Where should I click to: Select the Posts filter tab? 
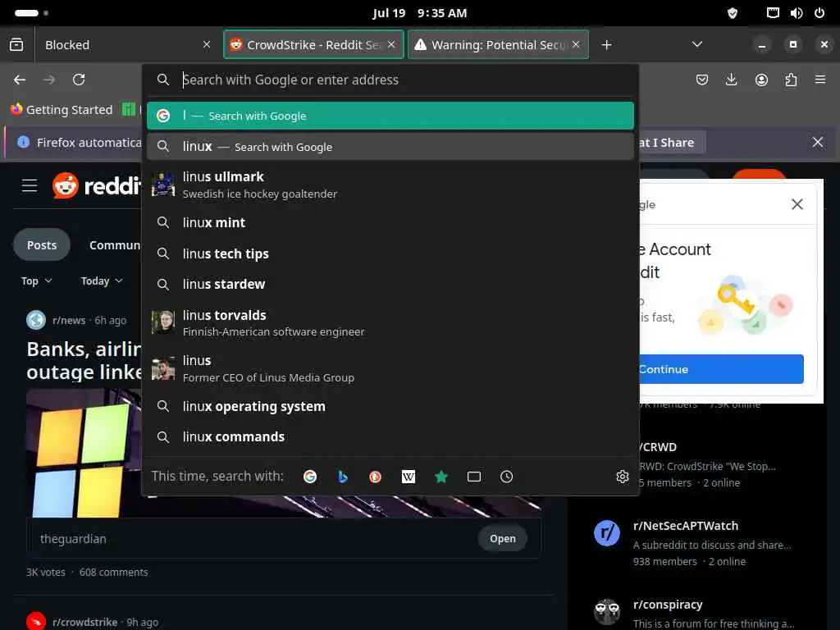tap(42, 244)
